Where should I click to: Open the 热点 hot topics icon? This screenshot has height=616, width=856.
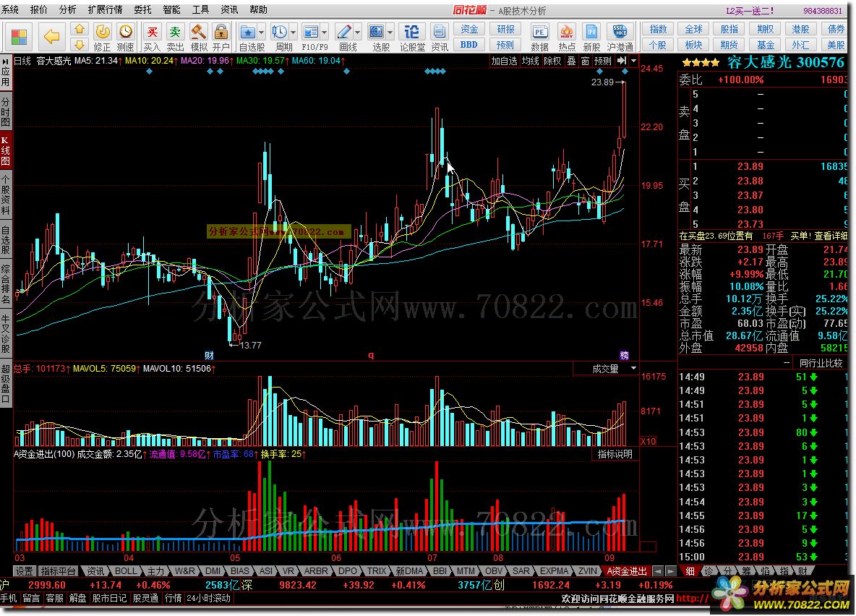tap(567, 37)
